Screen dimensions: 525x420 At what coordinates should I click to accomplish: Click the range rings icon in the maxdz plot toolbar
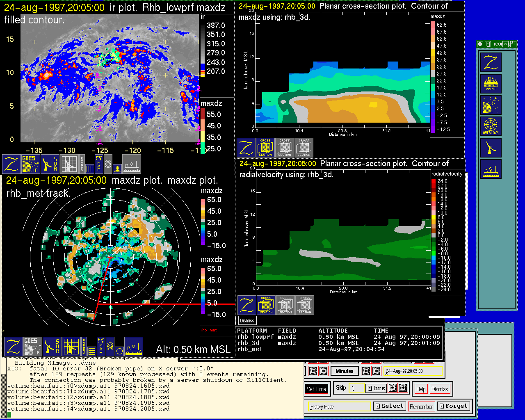tap(110, 347)
